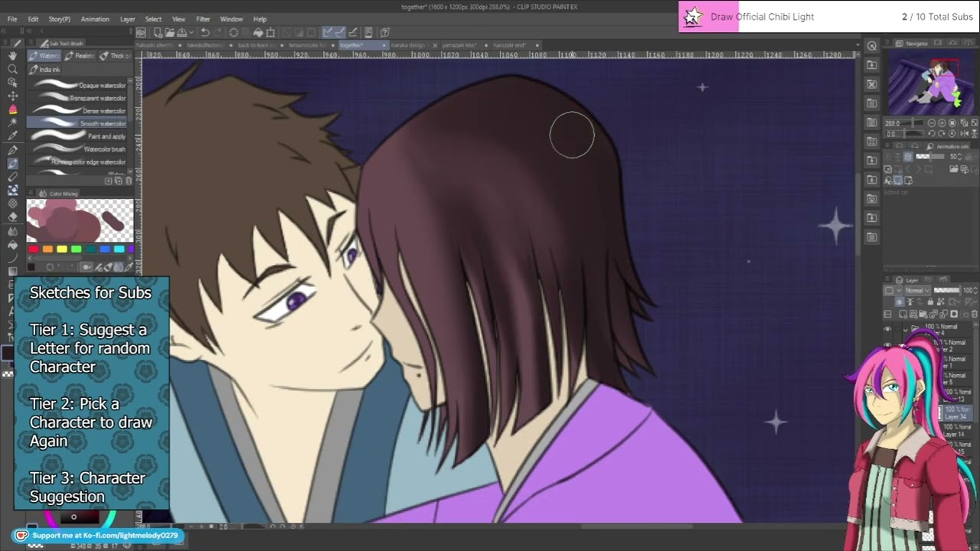Open the Animation menu
980x551 pixels.
(95, 19)
